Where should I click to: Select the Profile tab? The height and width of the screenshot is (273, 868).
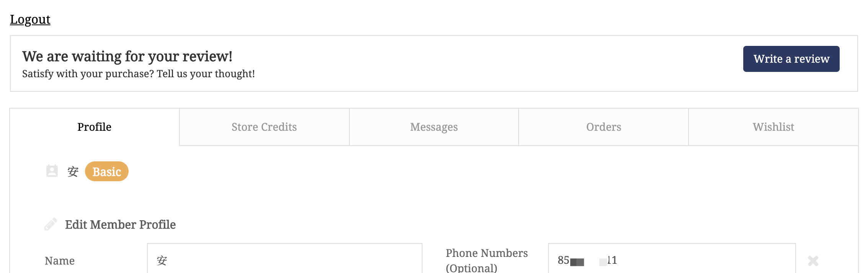(x=95, y=127)
